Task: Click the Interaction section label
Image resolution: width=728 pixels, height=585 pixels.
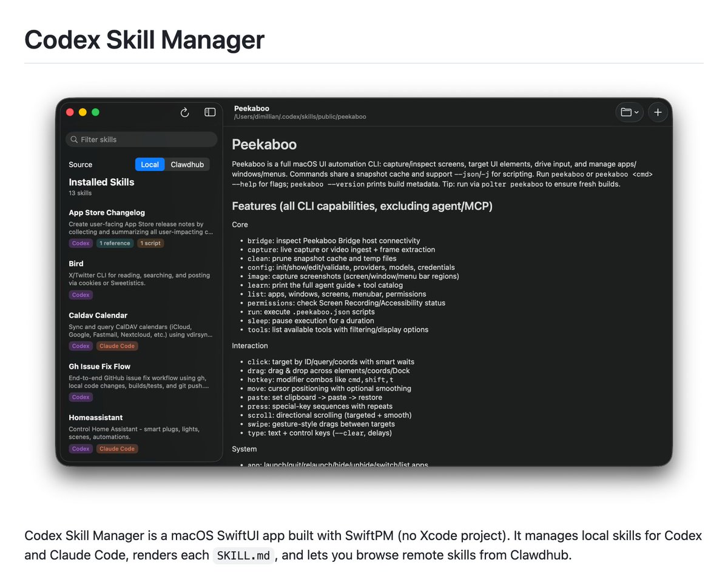Action: [x=250, y=346]
